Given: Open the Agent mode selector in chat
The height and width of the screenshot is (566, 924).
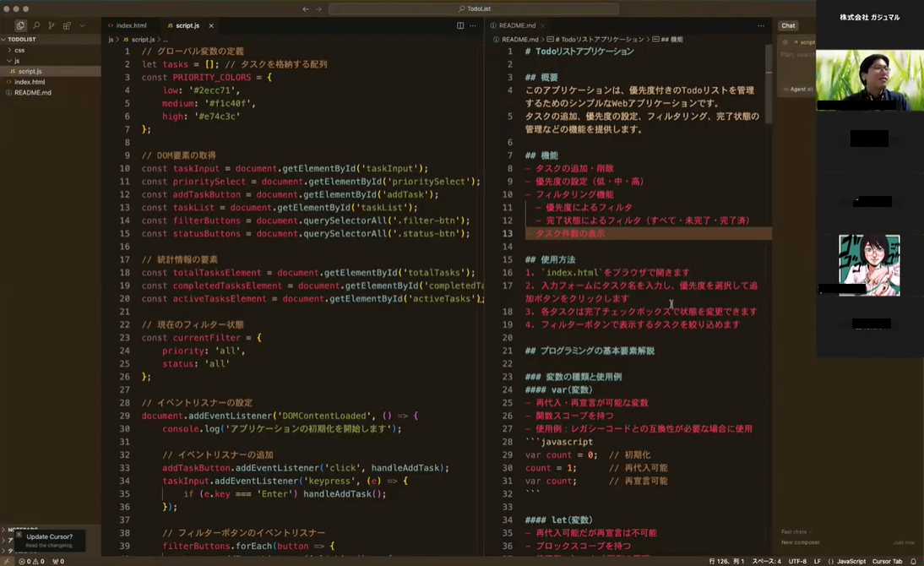Looking at the screenshot, I should click(x=798, y=89).
